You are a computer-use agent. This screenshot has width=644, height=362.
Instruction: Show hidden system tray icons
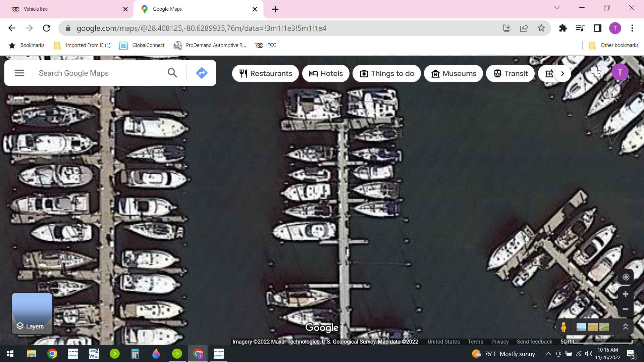pyautogui.click(x=548, y=354)
